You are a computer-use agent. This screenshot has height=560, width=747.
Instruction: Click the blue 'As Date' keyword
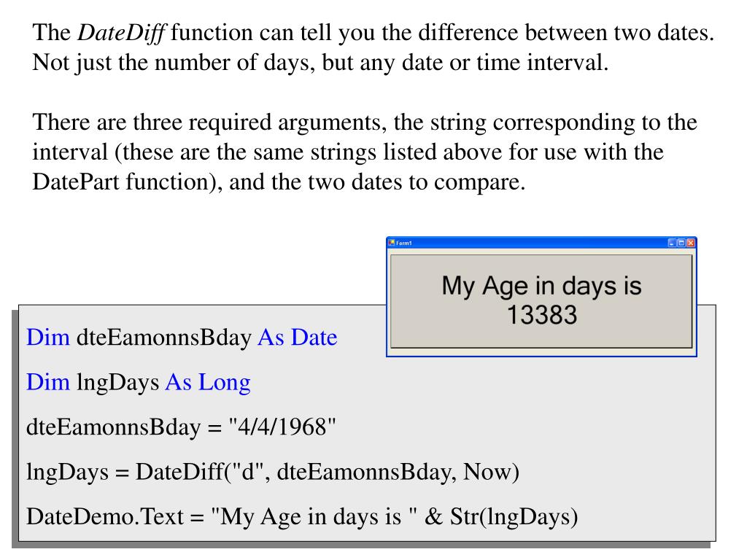tap(297, 338)
